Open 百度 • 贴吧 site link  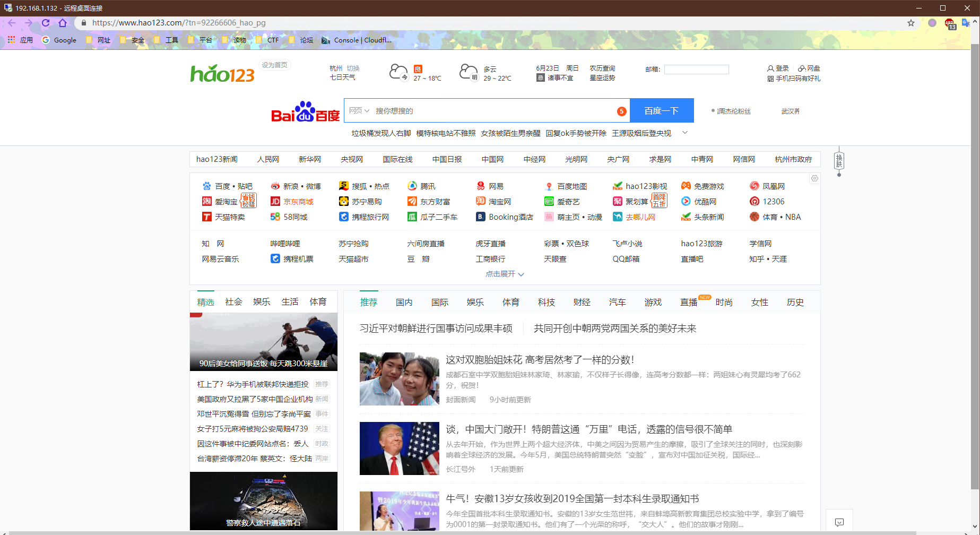click(x=228, y=186)
